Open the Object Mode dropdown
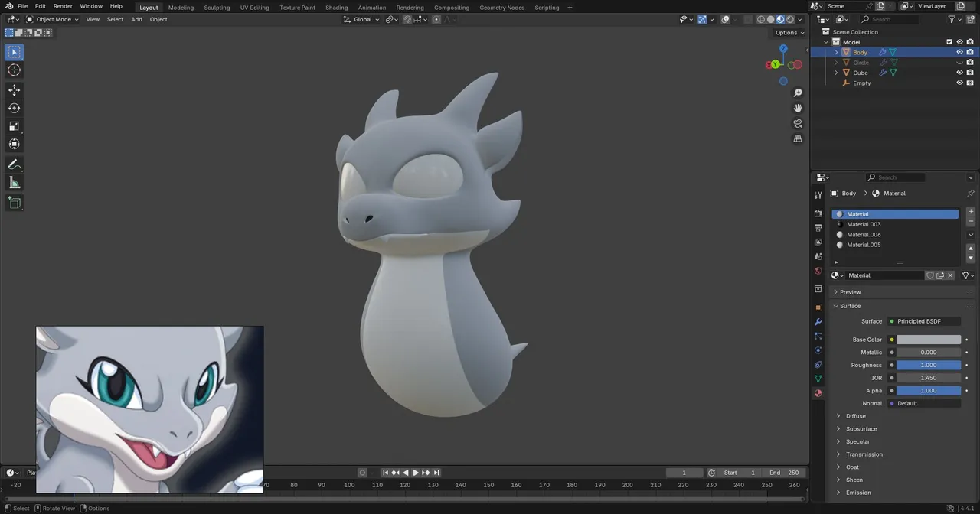The width and height of the screenshot is (980, 514). coord(52,19)
